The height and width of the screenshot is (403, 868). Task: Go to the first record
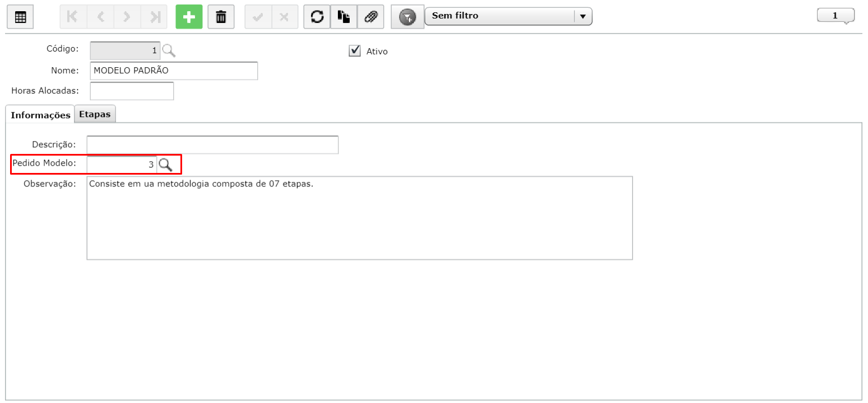73,17
